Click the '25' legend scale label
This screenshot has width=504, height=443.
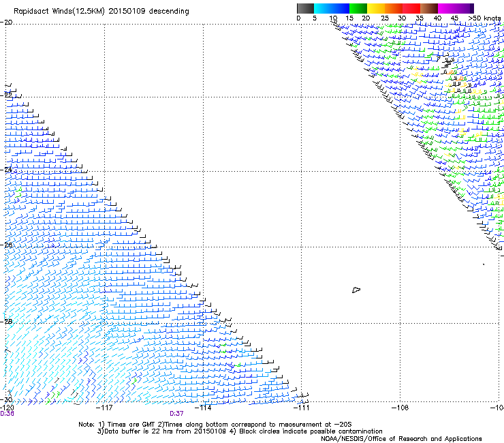(x=385, y=18)
